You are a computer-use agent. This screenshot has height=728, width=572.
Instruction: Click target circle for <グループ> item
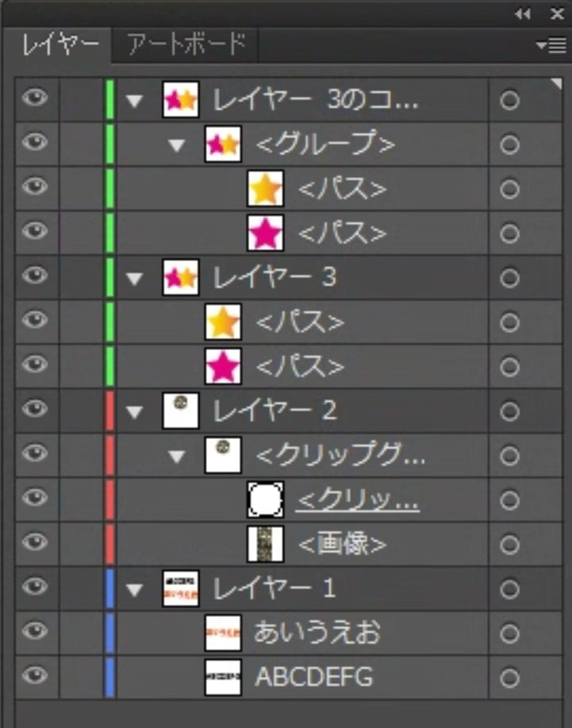click(509, 144)
